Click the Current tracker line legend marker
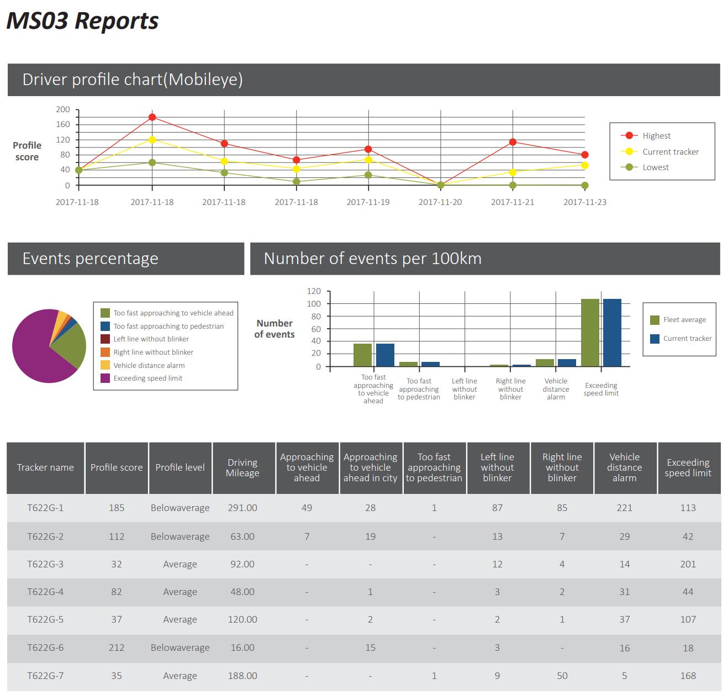This screenshot has width=728, height=700. click(x=629, y=151)
